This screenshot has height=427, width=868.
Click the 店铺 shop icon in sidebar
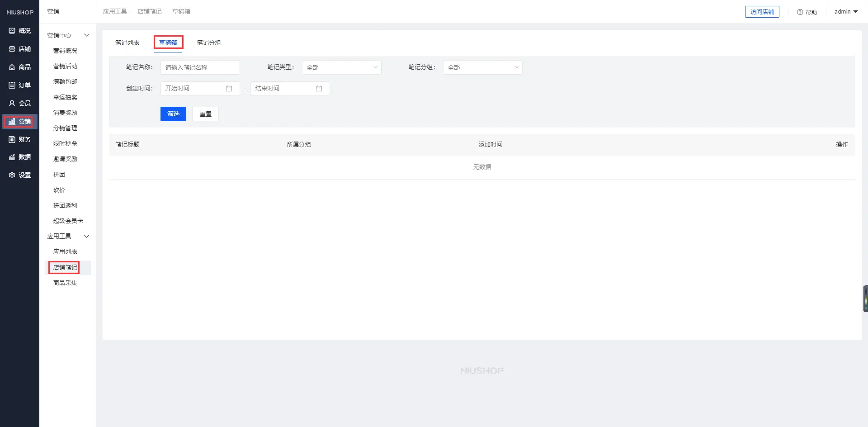point(12,49)
